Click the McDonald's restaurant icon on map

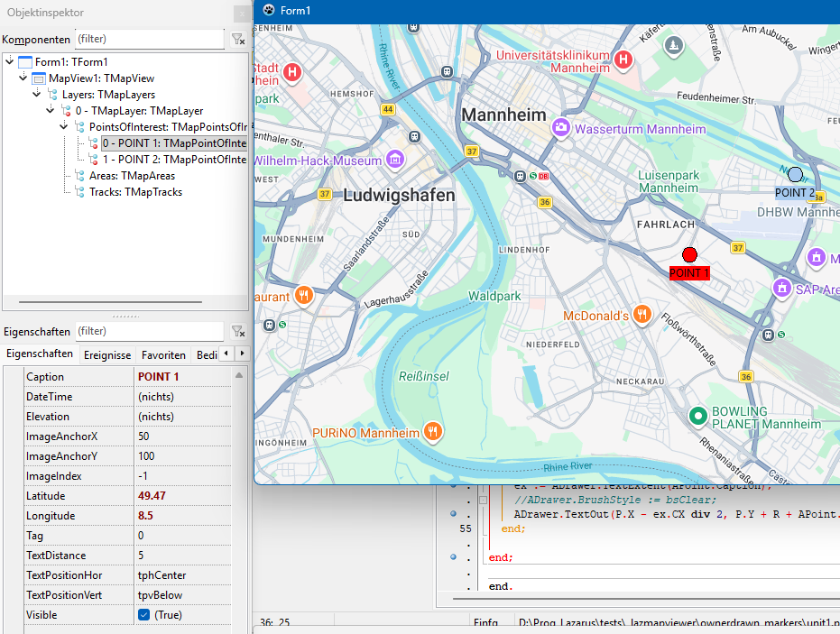pos(642,315)
